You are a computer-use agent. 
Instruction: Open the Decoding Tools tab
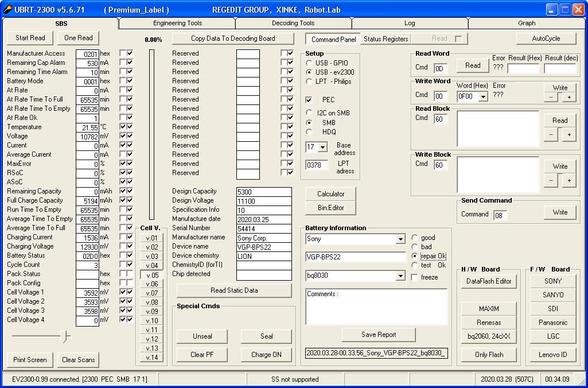pyautogui.click(x=293, y=24)
